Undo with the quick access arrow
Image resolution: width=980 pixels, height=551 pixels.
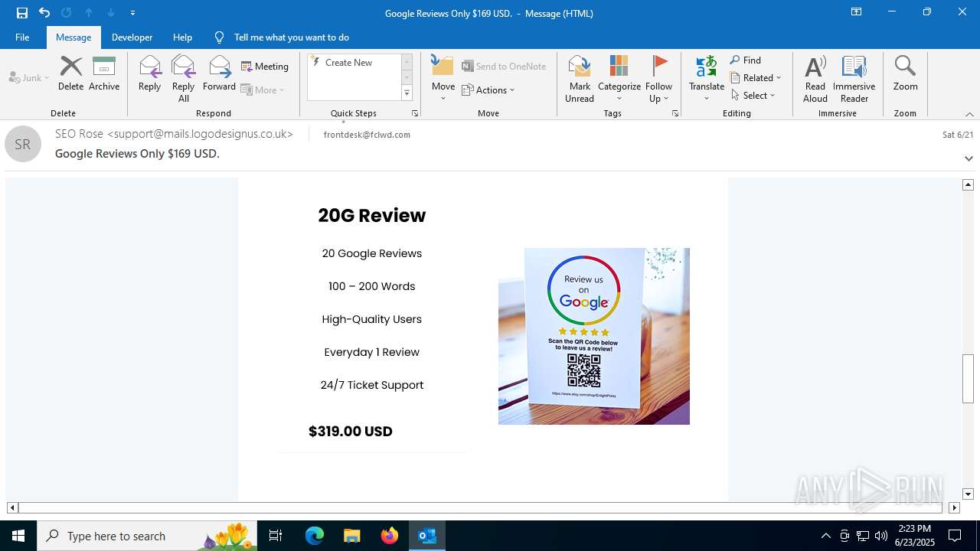44,13
